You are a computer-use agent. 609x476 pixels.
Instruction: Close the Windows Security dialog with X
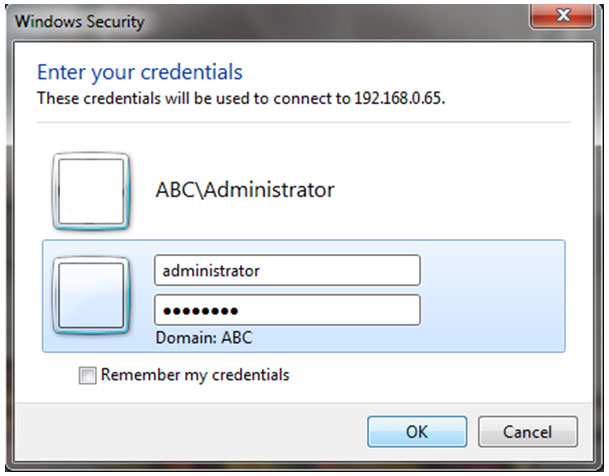pyautogui.click(x=562, y=16)
